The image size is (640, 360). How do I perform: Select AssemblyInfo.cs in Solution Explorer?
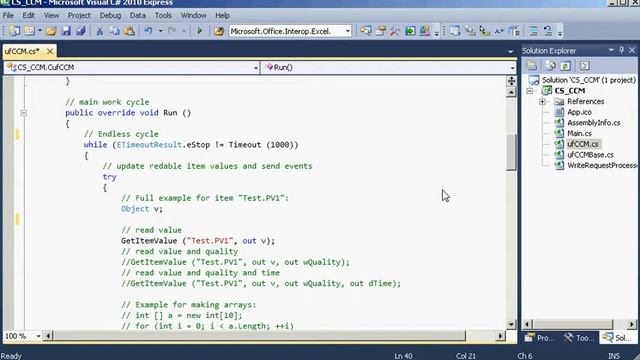tap(593, 123)
